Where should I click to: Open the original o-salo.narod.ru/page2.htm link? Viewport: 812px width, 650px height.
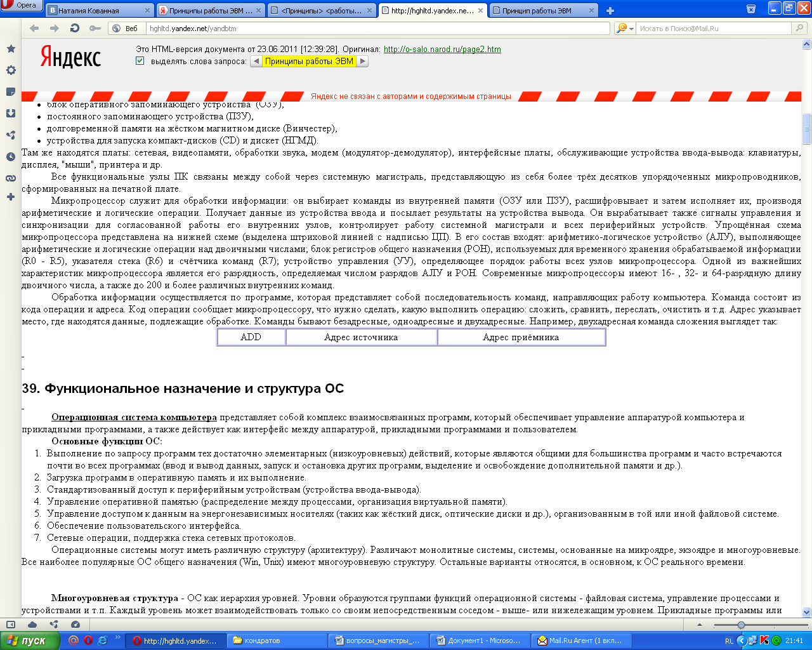442,49
